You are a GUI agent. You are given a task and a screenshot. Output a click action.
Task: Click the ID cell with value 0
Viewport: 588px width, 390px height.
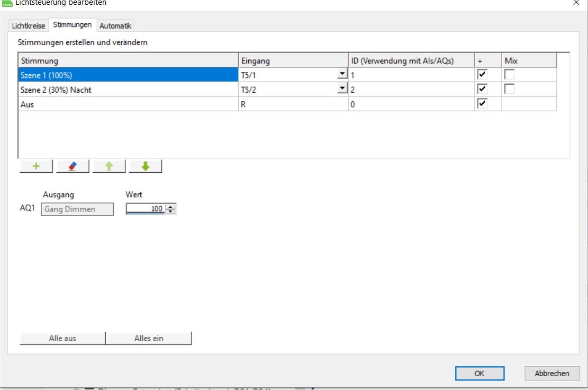[x=411, y=104]
